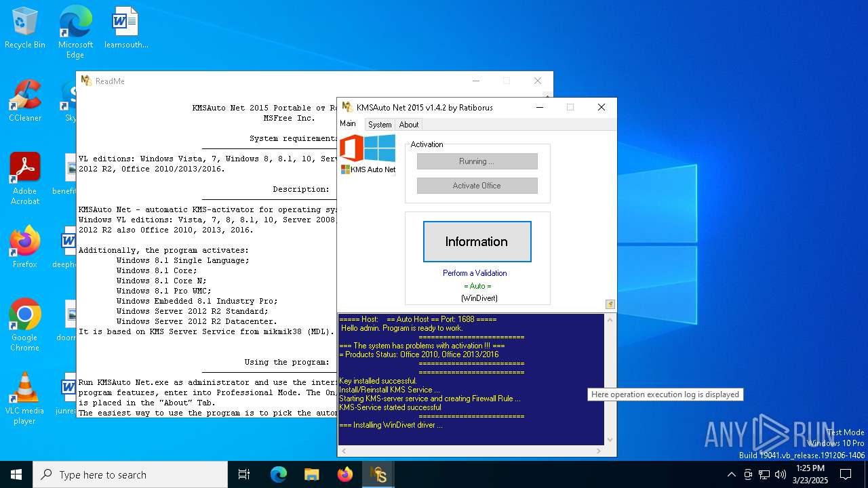Click the log's vertical scrollbar up arrow
Screen dimensions: 868x488
[610, 319]
